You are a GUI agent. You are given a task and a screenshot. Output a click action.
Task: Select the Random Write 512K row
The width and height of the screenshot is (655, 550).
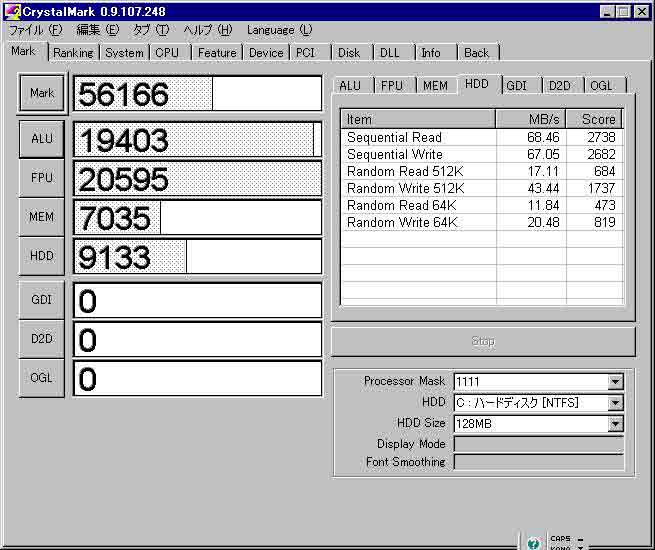[x=482, y=188]
